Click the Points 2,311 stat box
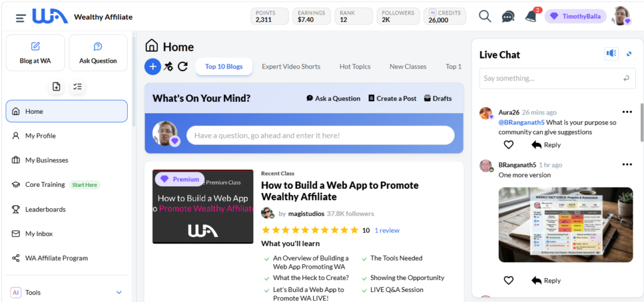The width and height of the screenshot is (644, 302). coord(269,16)
